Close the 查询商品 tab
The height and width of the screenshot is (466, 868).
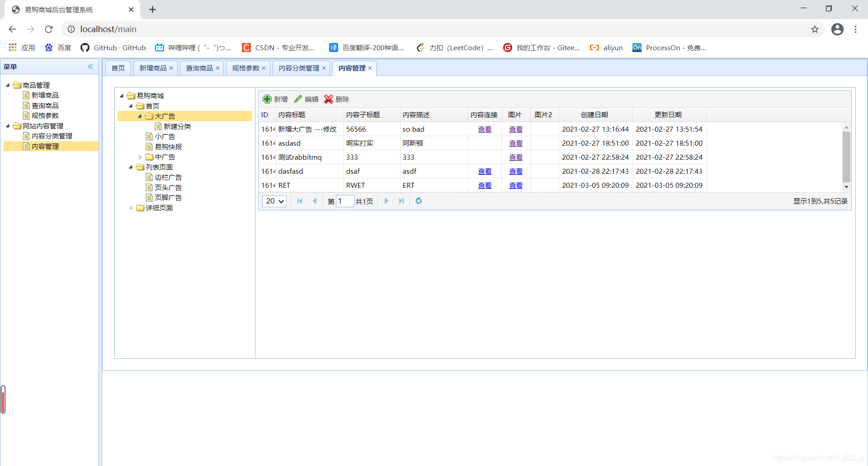pyautogui.click(x=217, y=68)
